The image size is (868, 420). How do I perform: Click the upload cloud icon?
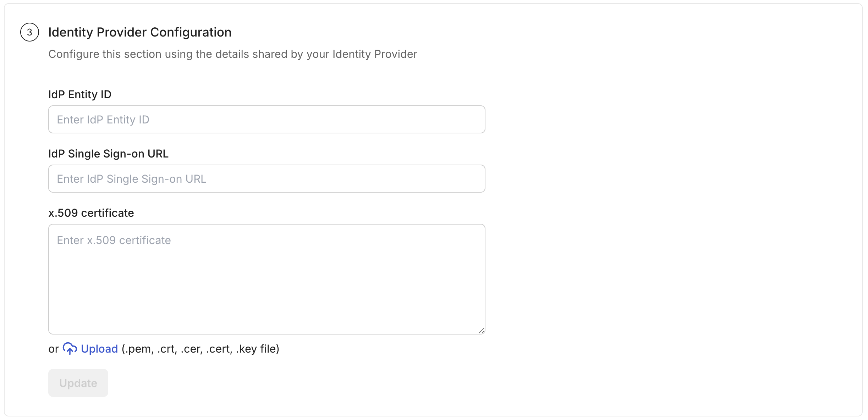tap(70, 349)
